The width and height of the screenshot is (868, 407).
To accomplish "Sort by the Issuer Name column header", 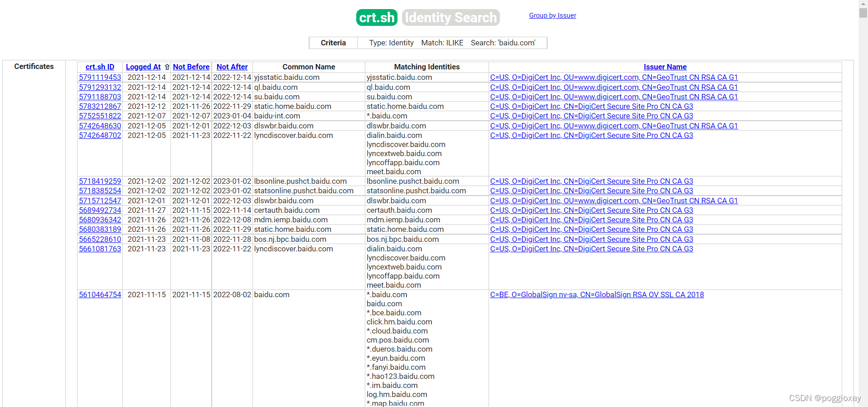I will pos(665,67).
